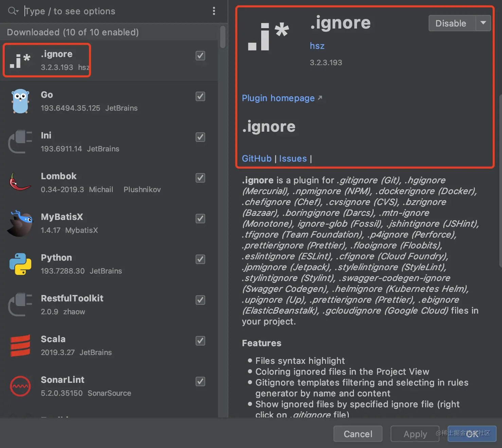Click the Apply button
This screenshot has width=502, height=448.
coord(415,434)
